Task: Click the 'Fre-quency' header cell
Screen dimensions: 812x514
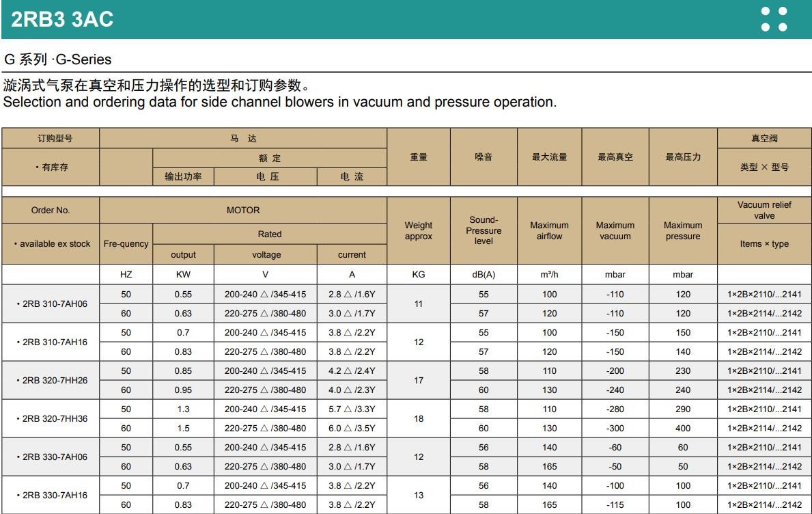Action: pyautogui.click(x=126, y=243)
